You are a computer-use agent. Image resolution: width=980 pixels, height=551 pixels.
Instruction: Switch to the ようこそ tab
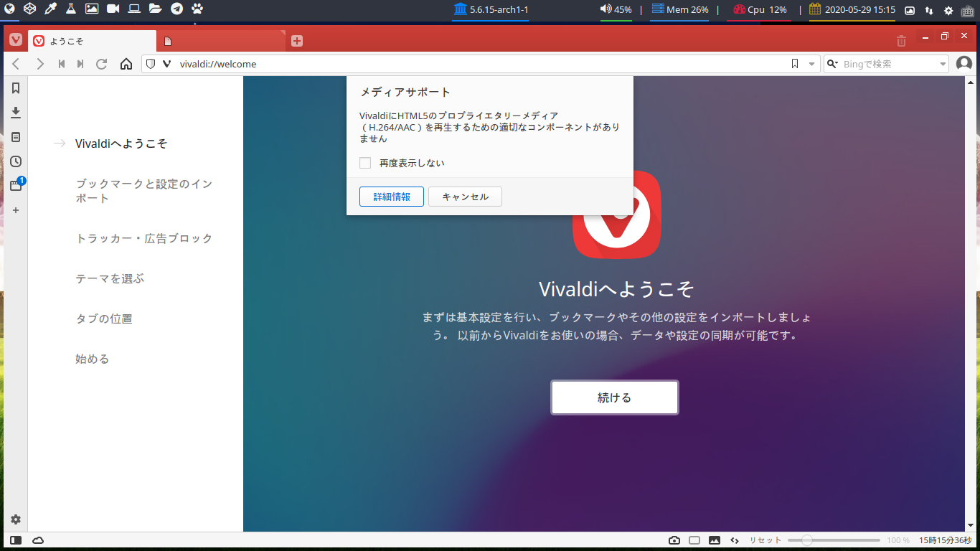[92, 41]
